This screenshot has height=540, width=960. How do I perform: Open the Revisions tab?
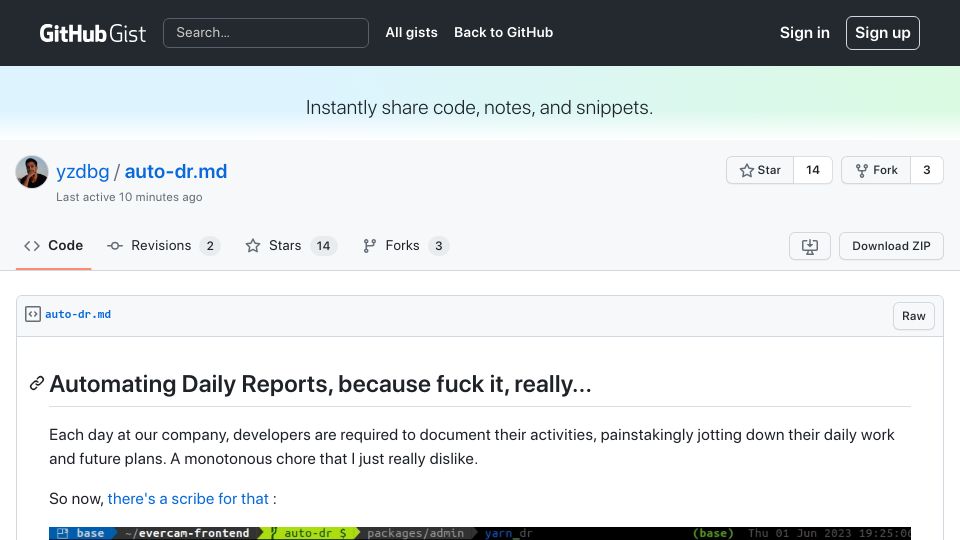click(163, 246)
